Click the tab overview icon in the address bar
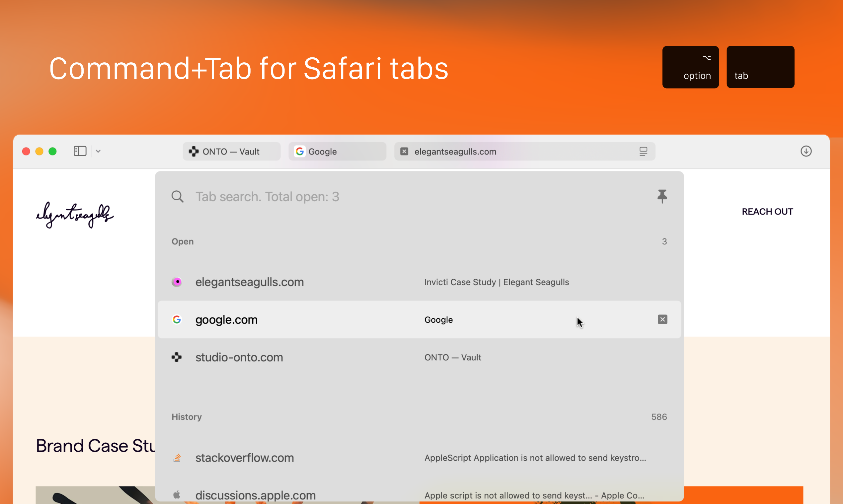The width and height of the screenshot is (843, 504). (643, 151)
